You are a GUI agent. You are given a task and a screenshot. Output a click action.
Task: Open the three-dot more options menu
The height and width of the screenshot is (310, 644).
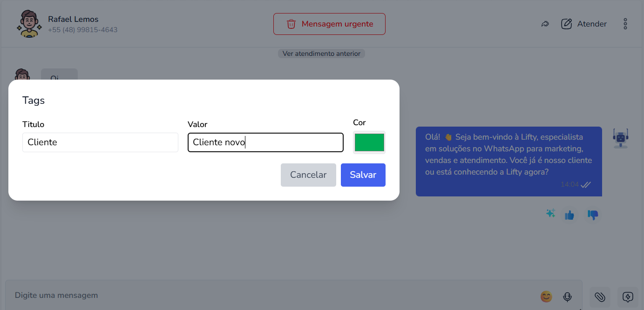[x=625, y=24]
